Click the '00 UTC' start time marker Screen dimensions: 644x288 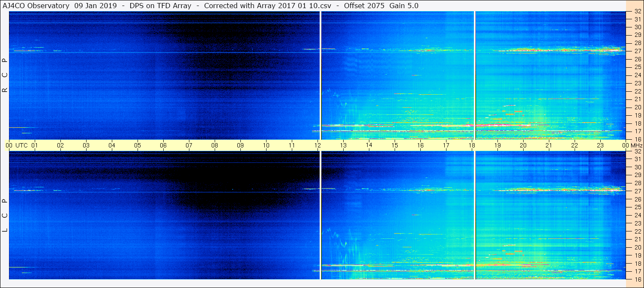pyautogui.click(x=17, y=145)
